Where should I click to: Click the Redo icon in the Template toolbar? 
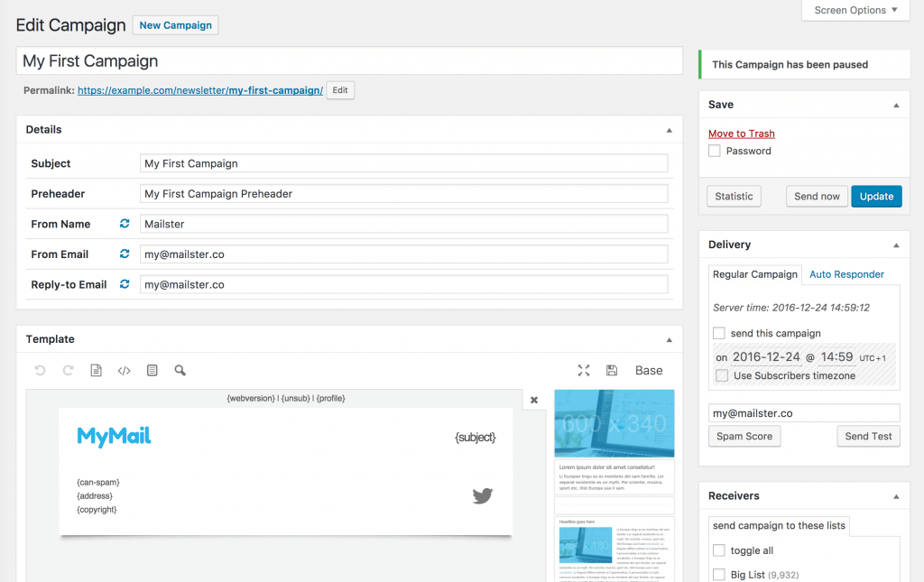click(68, 370)
